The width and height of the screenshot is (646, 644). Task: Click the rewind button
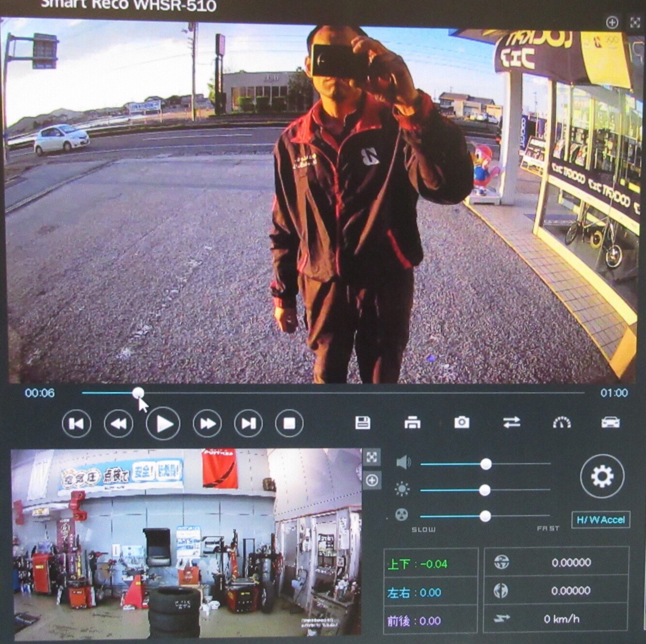(x=119, y=424)
